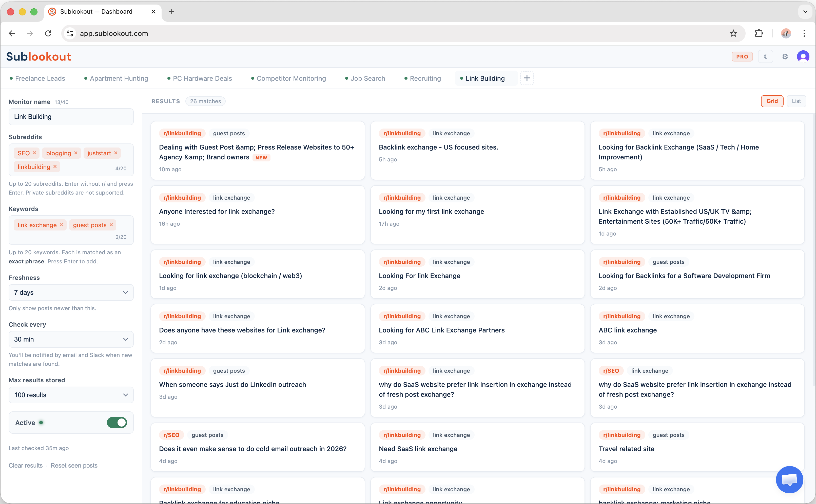Open the Freshness 7 days dropdown
Viewport: 816px width, 504px height.
(x=71, y=292)
